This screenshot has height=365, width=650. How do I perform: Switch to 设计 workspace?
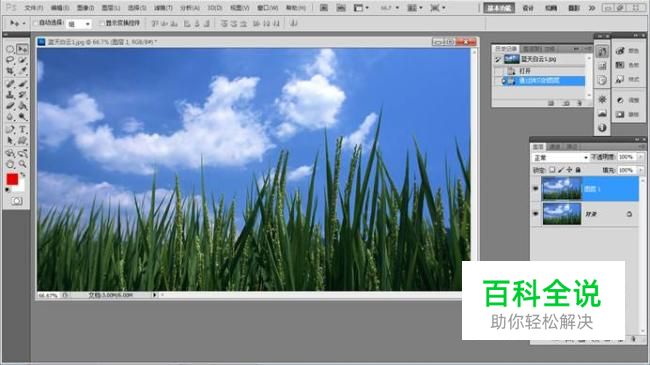(x=528, y=8)
